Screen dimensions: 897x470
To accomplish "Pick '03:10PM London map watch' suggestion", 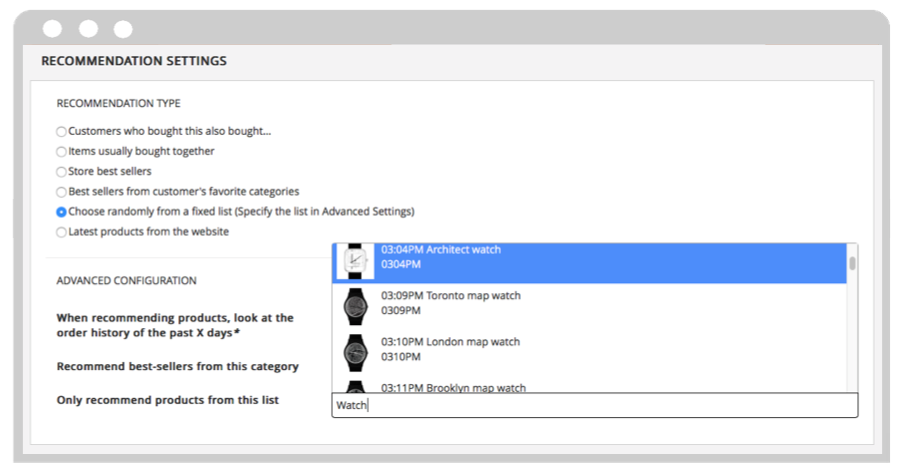I will 589,353.
